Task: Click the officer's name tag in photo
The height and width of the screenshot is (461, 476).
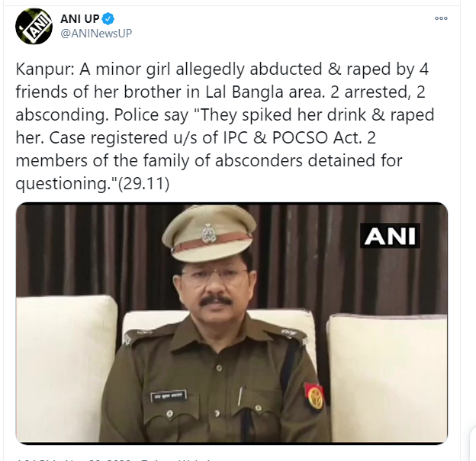Action: 169,395
